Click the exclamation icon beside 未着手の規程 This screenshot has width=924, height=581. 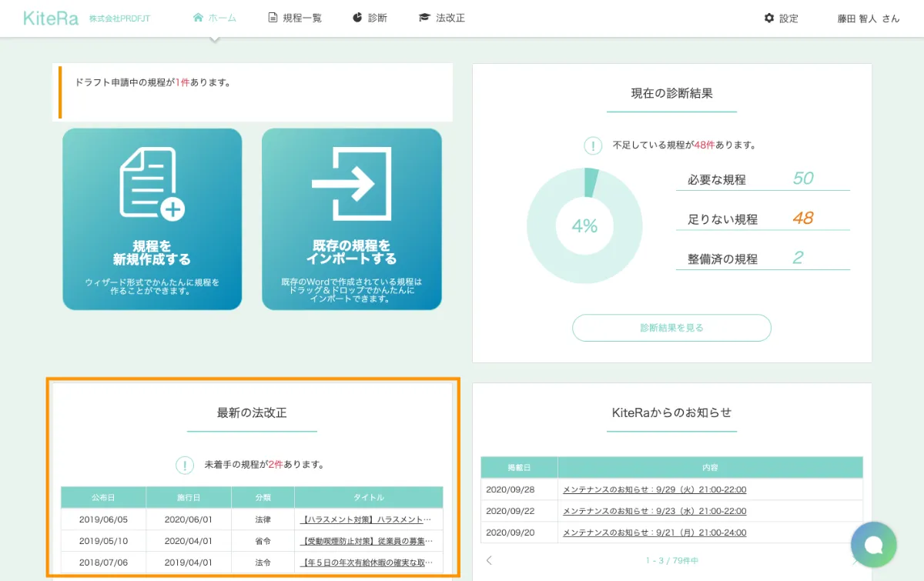184,463
